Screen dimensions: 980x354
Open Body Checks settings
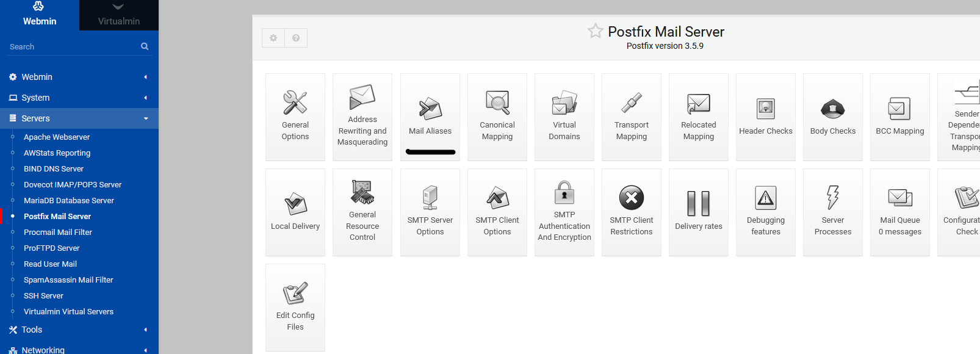click(x=833, y=117)
